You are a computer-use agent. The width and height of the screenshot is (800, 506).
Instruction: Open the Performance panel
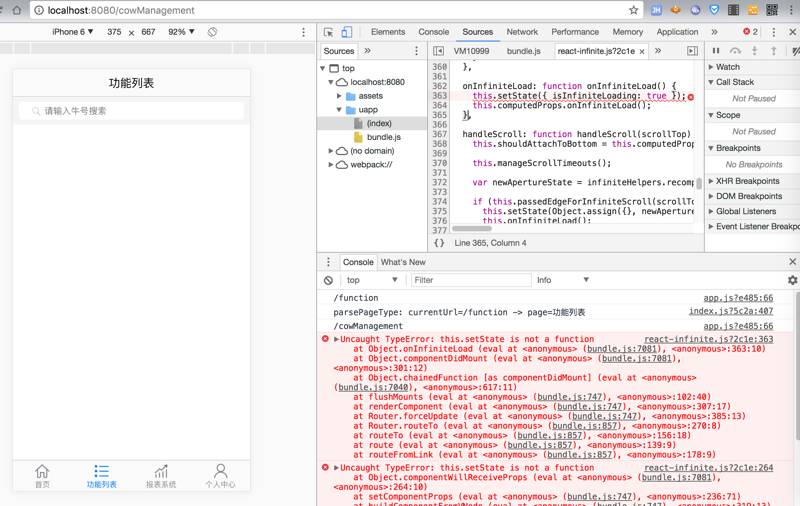click(575, 32)
